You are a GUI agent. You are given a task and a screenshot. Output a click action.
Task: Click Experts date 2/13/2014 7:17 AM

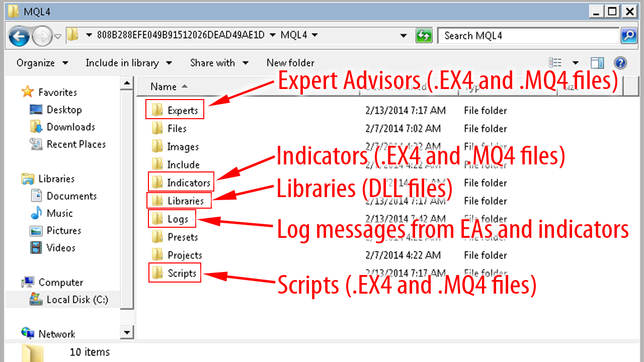click(406, 111)
